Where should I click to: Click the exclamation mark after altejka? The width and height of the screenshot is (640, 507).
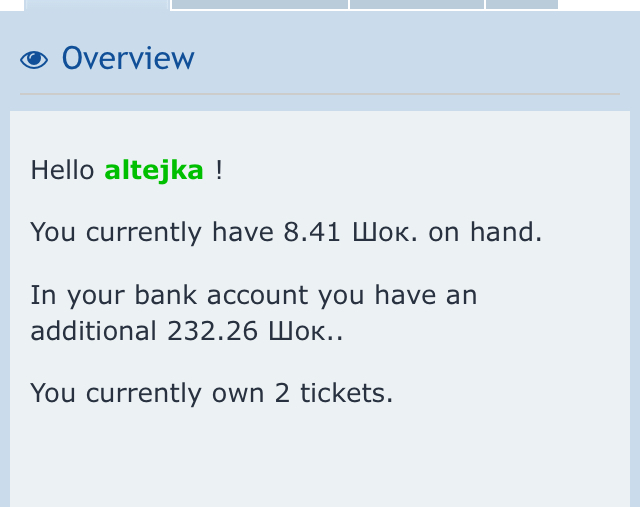pos(219,170)
